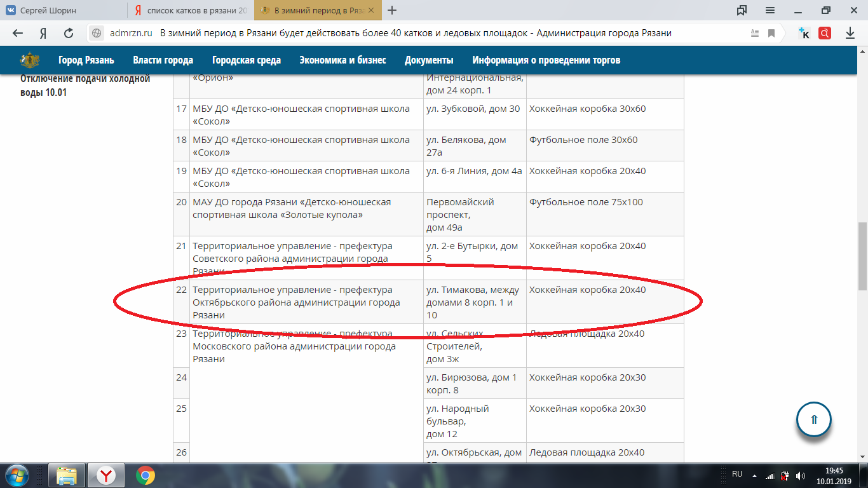Select the ул. Тимакова address cell
This screenshot has width=868, height=488.
475,302
